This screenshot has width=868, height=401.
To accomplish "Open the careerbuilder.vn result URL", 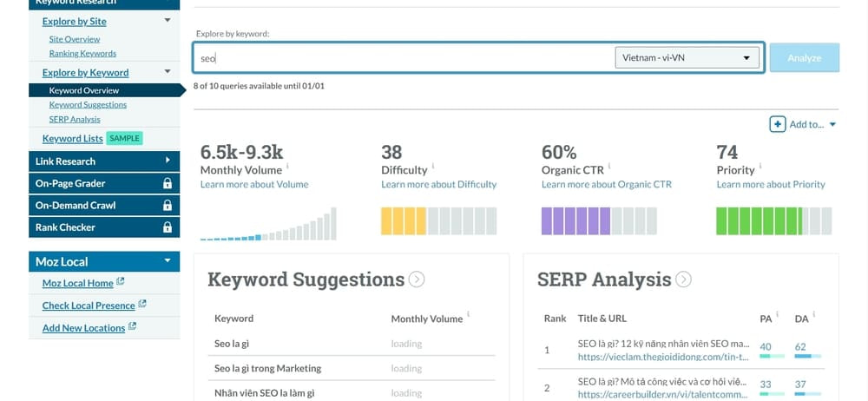I will pyautogui.click(x=663, y=395).
